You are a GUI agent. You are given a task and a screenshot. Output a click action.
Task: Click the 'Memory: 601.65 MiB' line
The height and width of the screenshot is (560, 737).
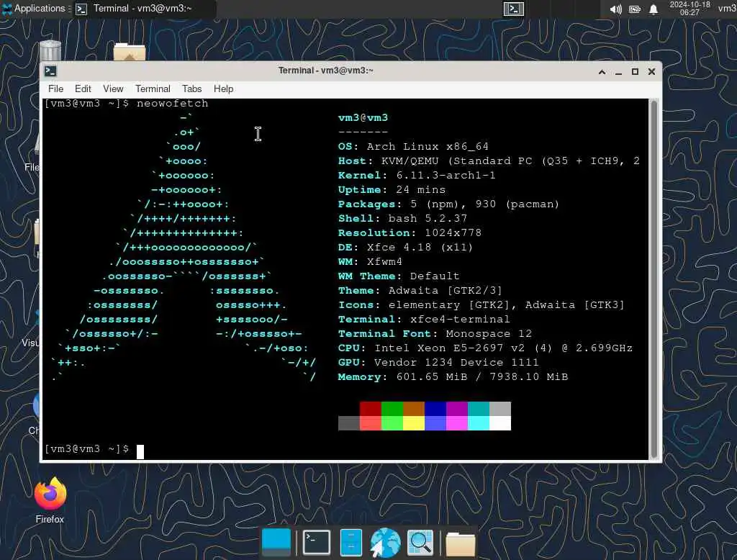(x=453, y=377)
